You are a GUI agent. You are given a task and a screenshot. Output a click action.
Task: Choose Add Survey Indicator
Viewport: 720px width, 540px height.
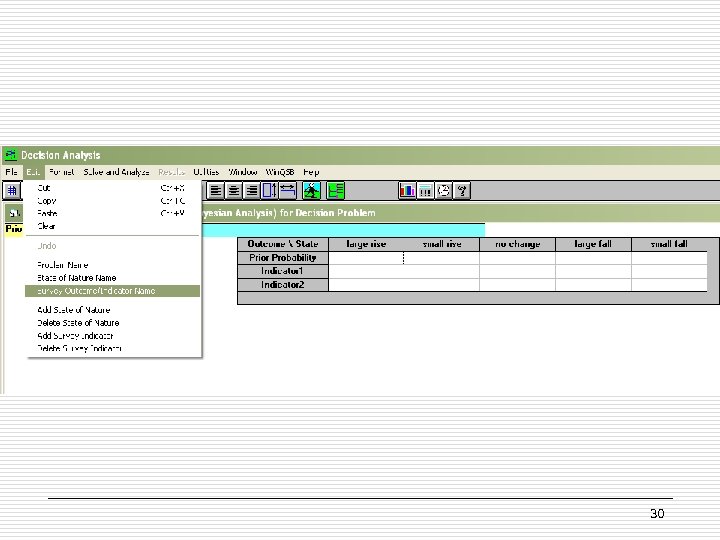(x=112, y=336)
